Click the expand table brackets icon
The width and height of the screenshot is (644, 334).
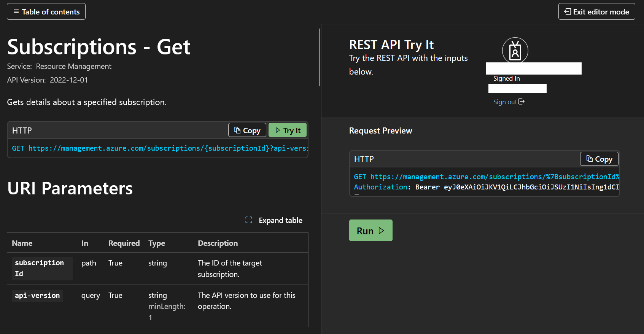coord(249,220)
